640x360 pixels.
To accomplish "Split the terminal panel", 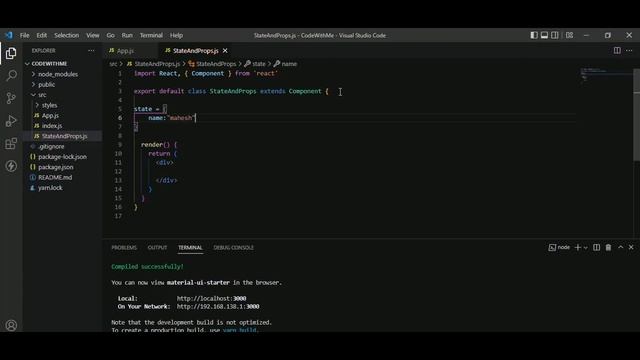I will (596, 247).
